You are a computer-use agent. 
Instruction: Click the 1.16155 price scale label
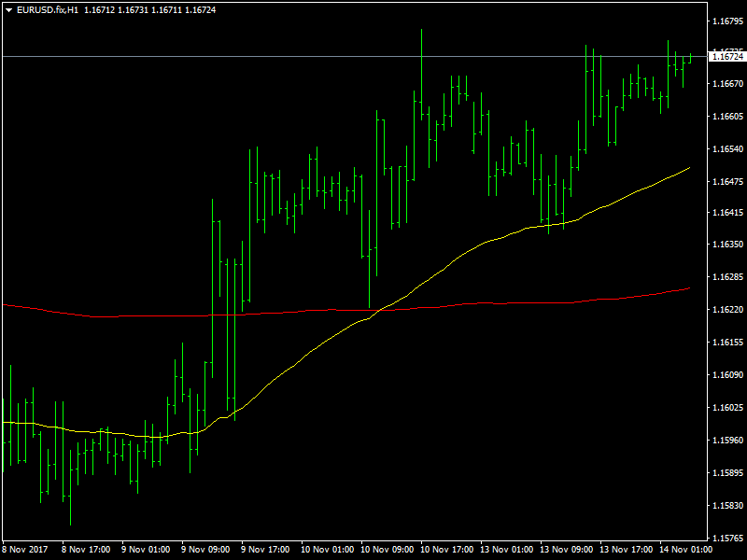pos(727,343)
